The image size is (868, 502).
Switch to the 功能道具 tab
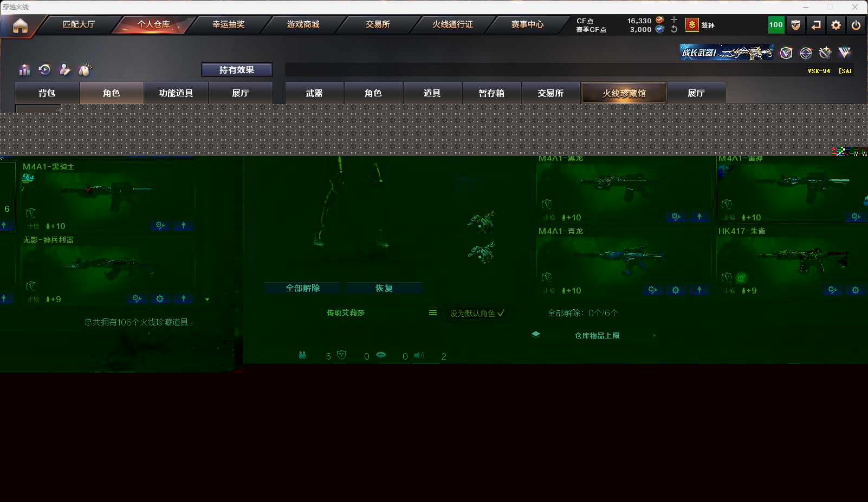click(x=176, y=93)
